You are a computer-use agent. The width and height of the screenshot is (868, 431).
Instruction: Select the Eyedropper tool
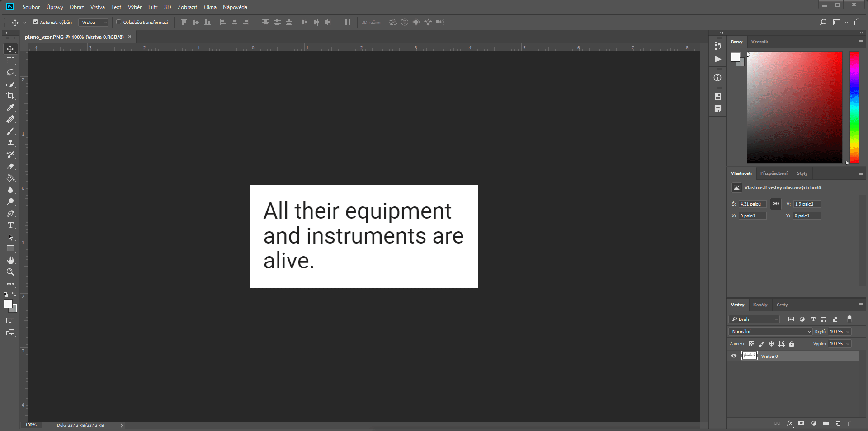pos(10,108)
